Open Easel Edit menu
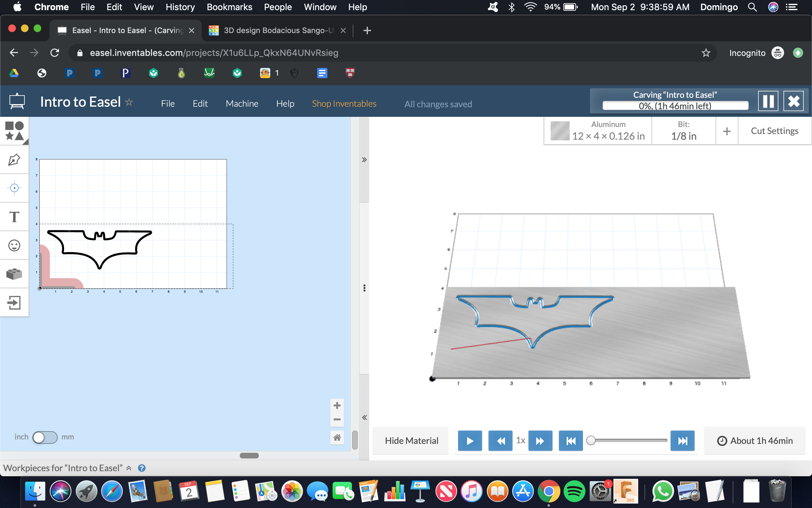This screenshot has height=508, width=812. [200, 104]
